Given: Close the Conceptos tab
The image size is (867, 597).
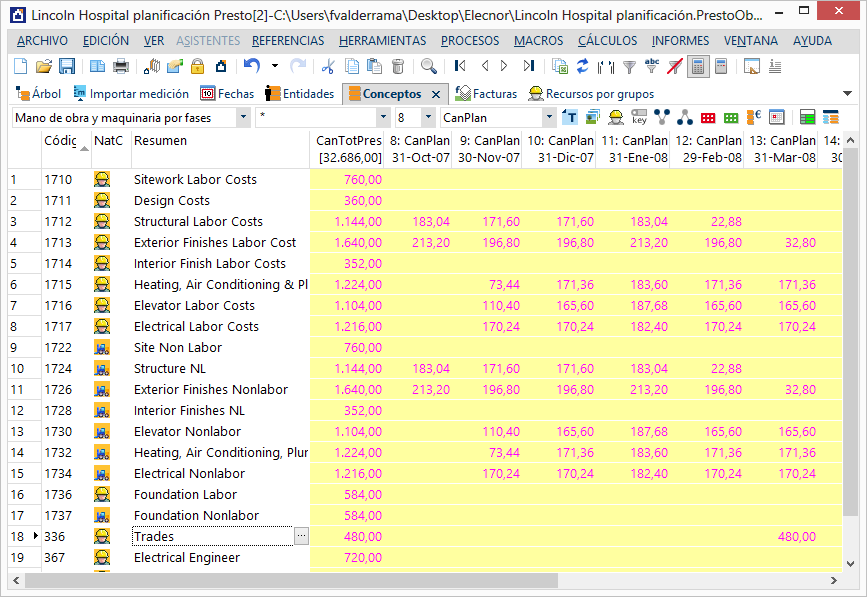Looking at the screenshot, I should pyautogui.click(x=436, y=95).
